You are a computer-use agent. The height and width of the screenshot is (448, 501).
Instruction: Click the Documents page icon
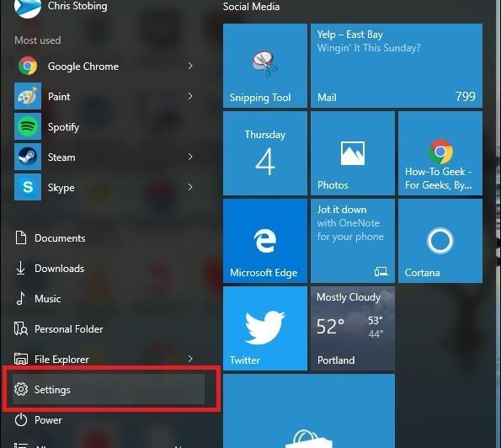tap(21, 237)
